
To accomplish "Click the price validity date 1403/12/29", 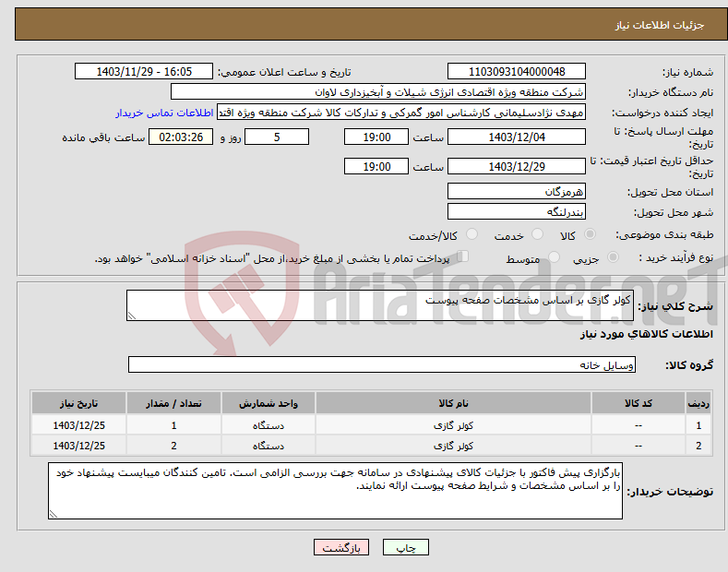I will click(517, 166).
